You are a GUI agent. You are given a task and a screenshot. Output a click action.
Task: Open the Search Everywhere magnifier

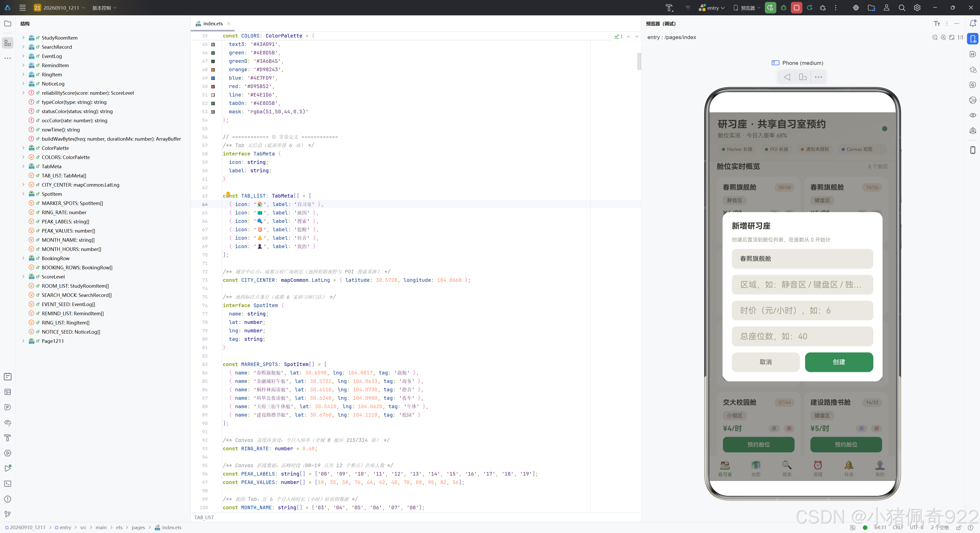tap(902, 8)
